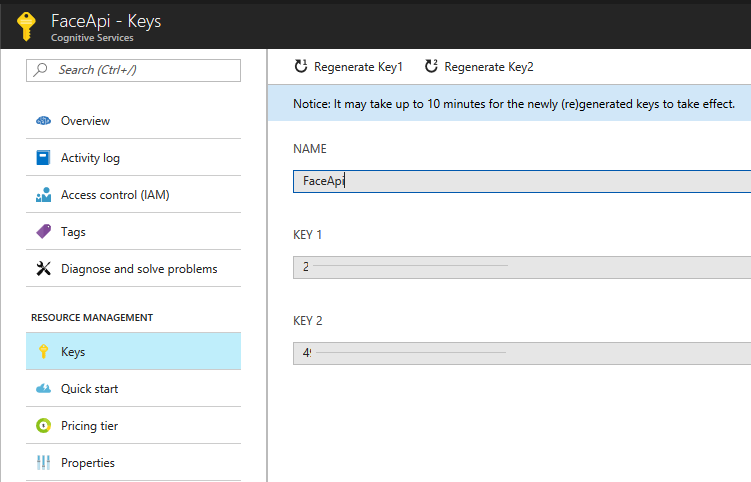751x482 pixels.
Task: Click the KEY 2 label
Action: pos(307,321)
